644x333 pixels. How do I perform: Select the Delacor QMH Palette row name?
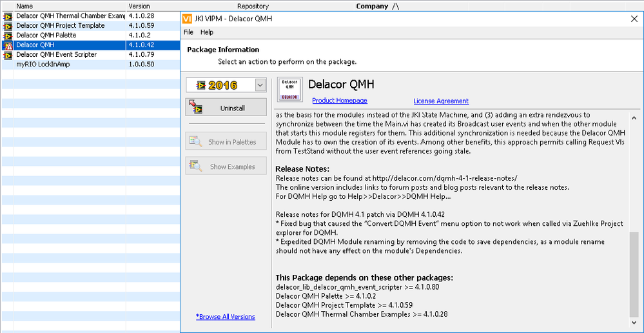point(46,35)
